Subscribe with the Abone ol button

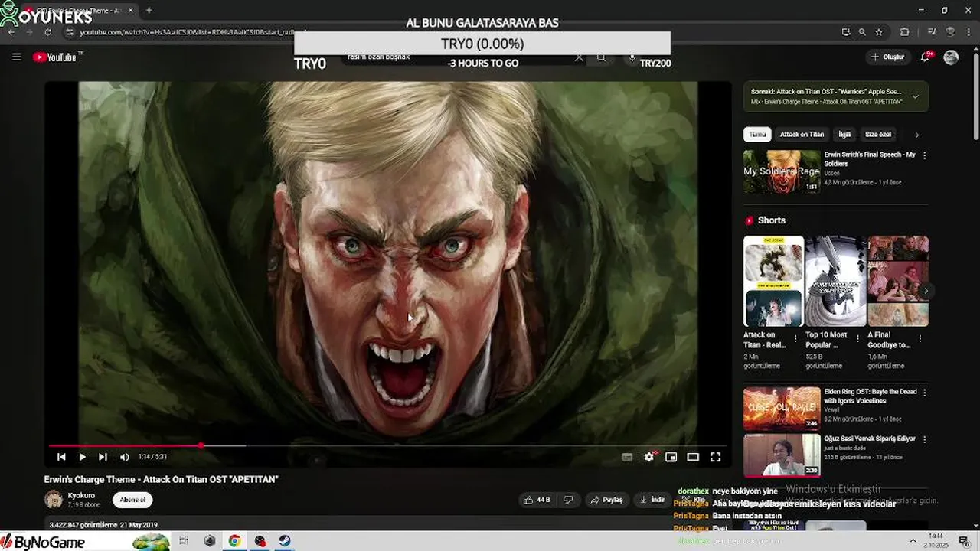pos(132,500)
